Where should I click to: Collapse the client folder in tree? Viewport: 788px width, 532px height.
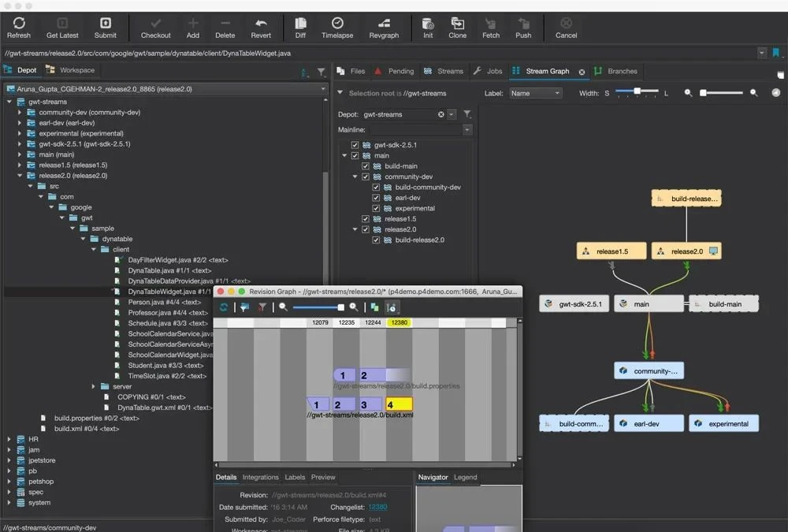(x=94, y=249)
